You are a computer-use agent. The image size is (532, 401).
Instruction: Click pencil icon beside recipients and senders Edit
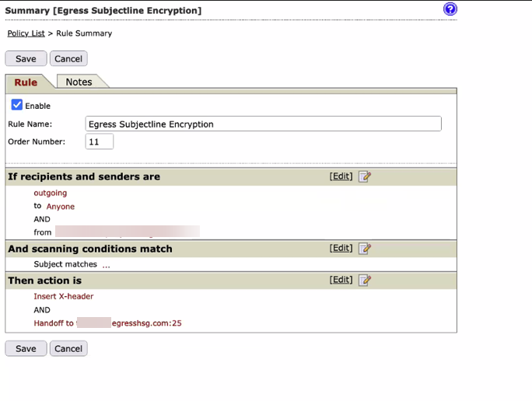(x=365, y=176)
